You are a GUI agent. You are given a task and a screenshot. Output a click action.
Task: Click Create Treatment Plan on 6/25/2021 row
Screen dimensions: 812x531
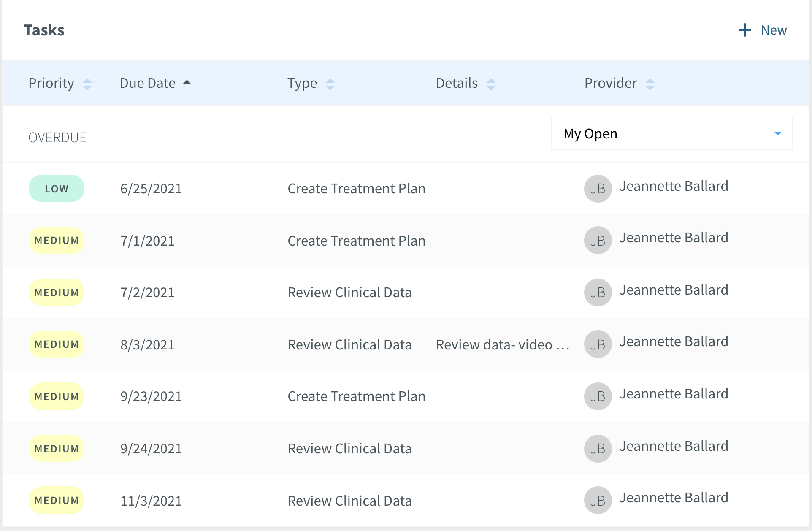tap(356, 189)
